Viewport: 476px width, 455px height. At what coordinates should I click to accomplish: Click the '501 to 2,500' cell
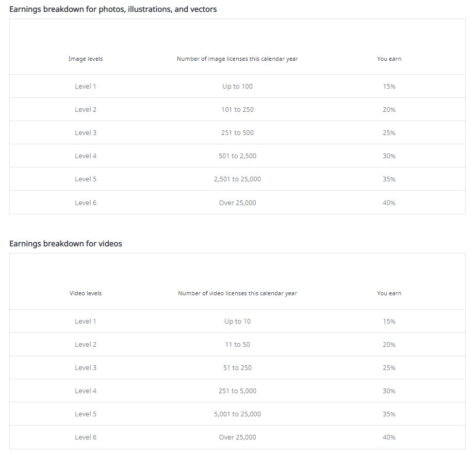coord(237,156)
